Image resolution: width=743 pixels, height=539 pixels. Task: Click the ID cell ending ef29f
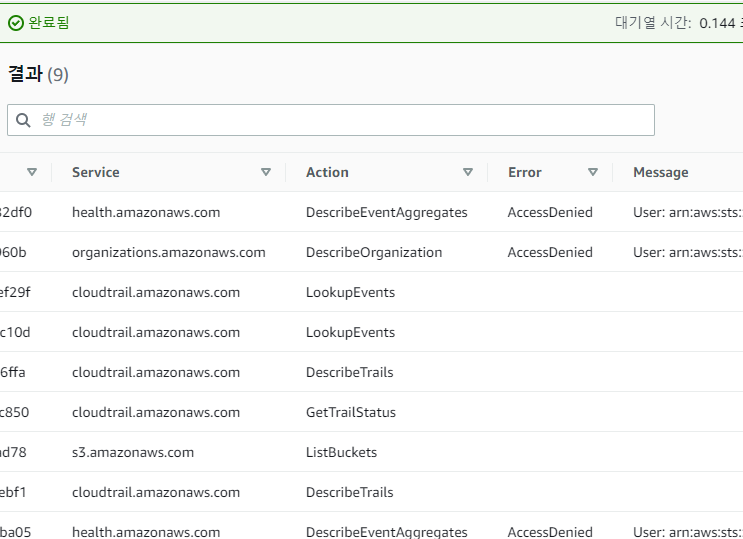tap(15, 292)
